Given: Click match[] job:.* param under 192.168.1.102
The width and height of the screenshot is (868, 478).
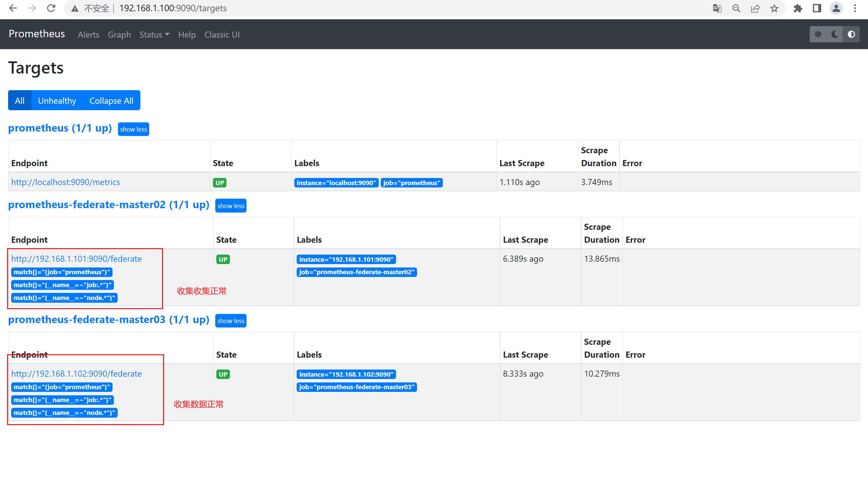Looking at the screenshot, I should point(62,400).
